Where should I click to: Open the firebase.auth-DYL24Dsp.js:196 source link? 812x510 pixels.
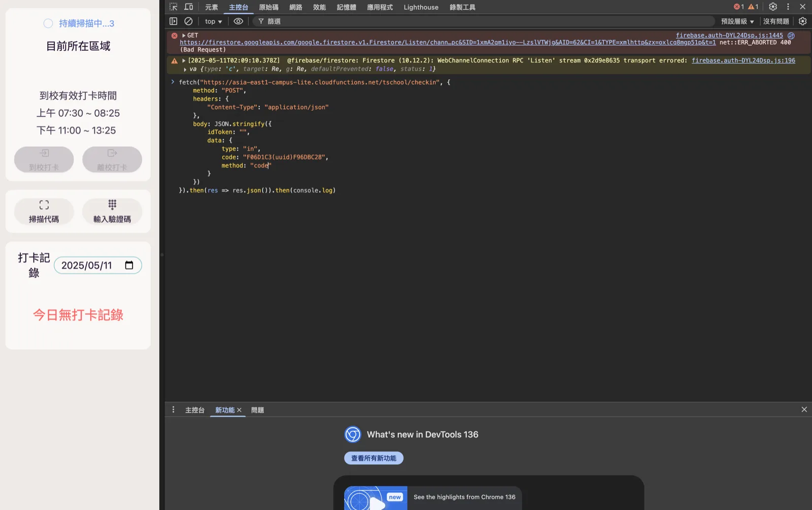click(743, 60)
